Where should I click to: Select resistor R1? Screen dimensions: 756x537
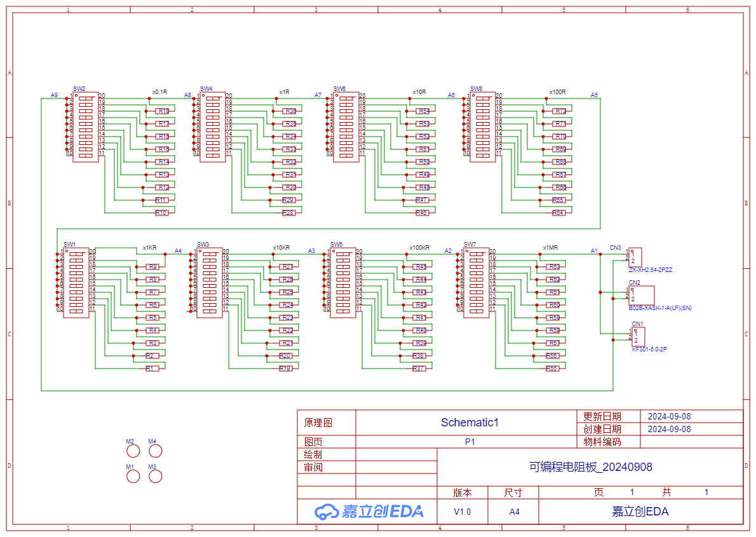[151, 369]
